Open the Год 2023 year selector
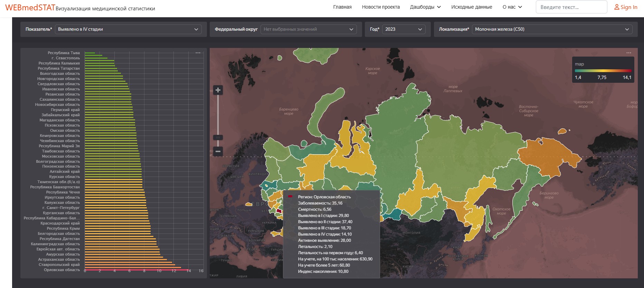Screen dimensions: 644x288 (404, 29)
